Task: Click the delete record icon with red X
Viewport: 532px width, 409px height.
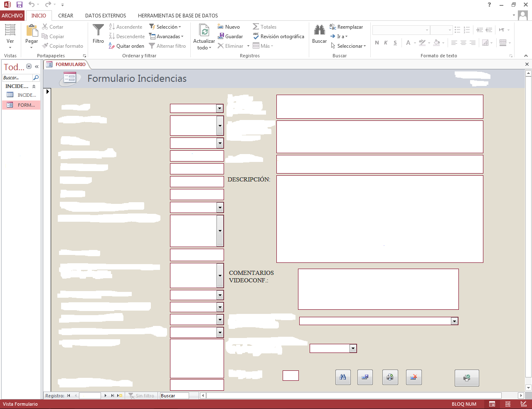Action: pyautogui.click(x=414, y=377)
